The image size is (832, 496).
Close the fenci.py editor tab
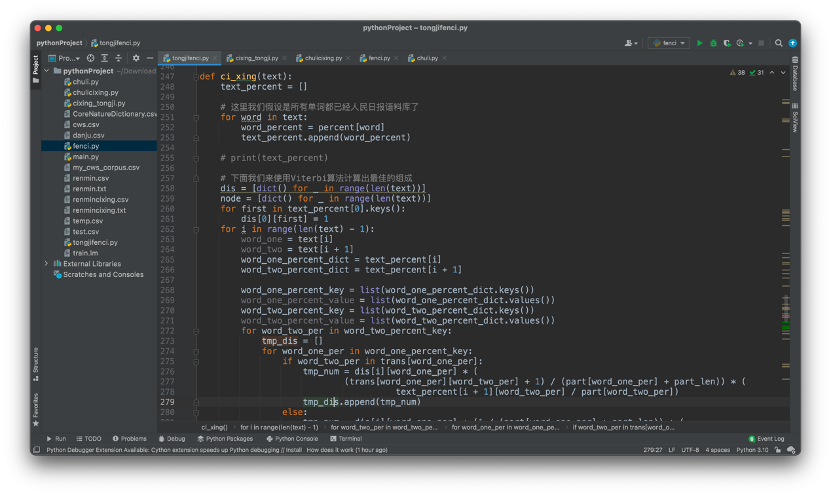tap(396, 58)
